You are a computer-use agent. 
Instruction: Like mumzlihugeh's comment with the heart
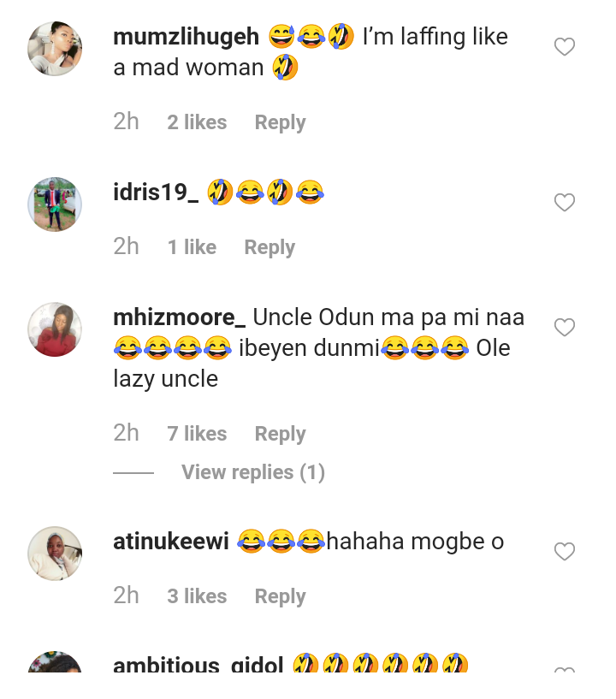[x=564, y=48]
